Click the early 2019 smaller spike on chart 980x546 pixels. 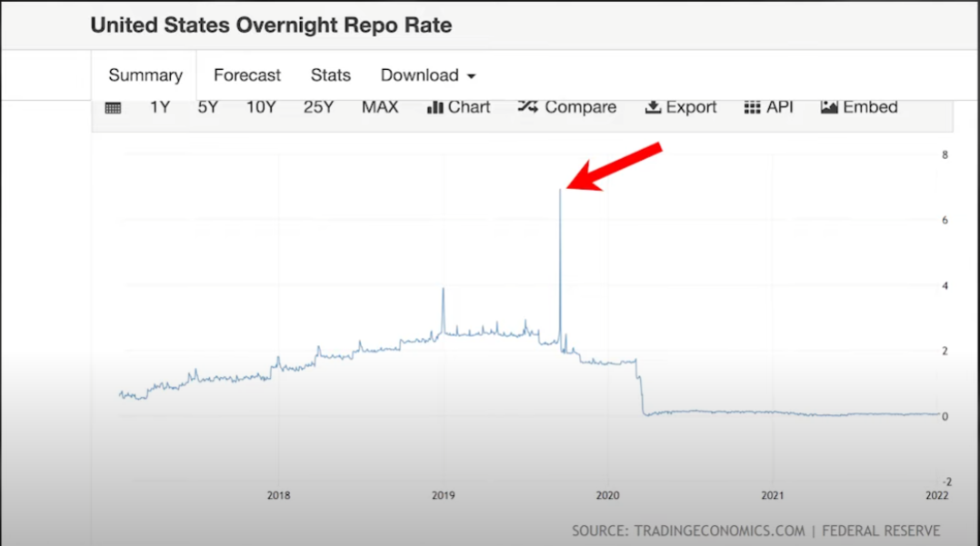pos(443,290)
